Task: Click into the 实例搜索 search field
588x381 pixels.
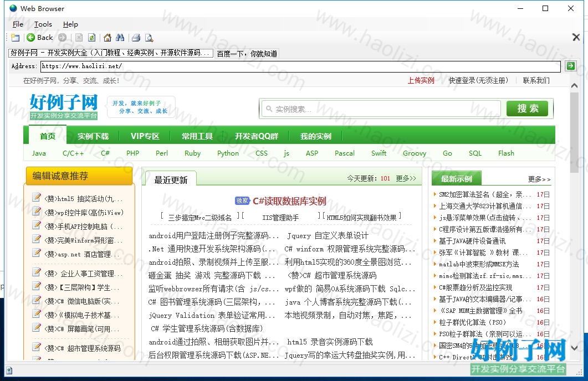Action: [381, 109]
